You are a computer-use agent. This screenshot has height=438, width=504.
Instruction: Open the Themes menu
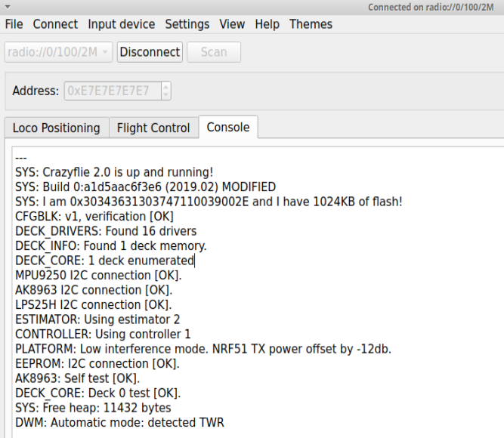[311, 24]
